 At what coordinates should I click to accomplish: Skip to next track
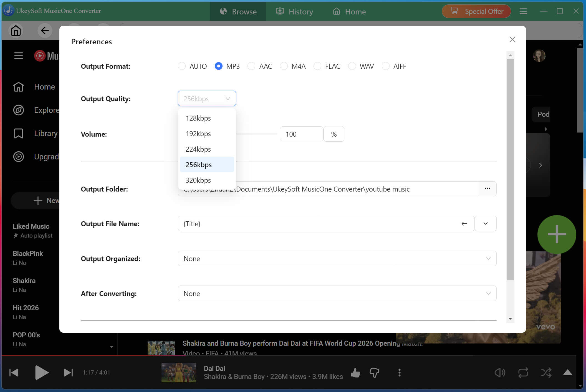(68, 373)
